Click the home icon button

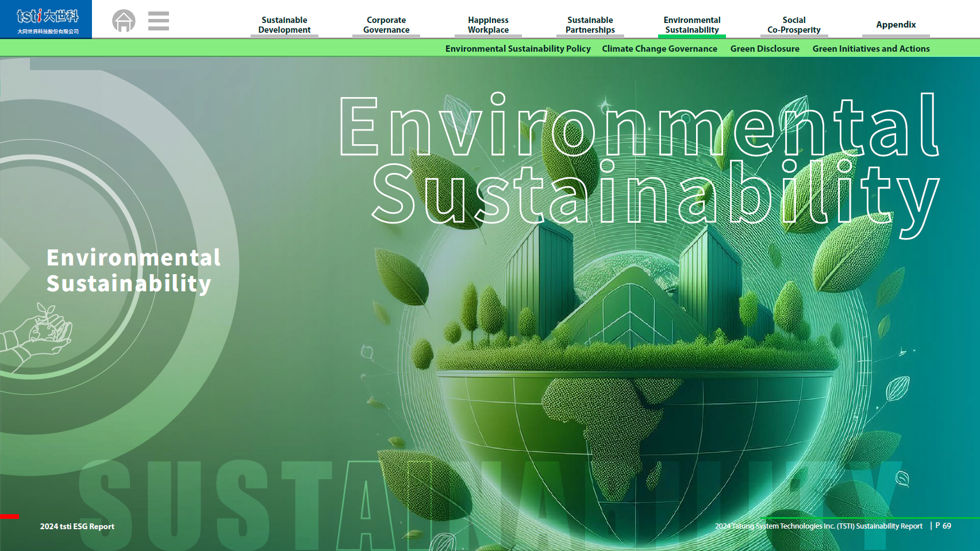124,21
